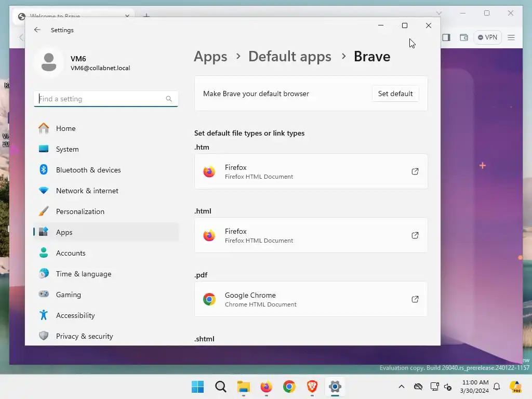
Task: Open network display tray icon
Action: 435,387
